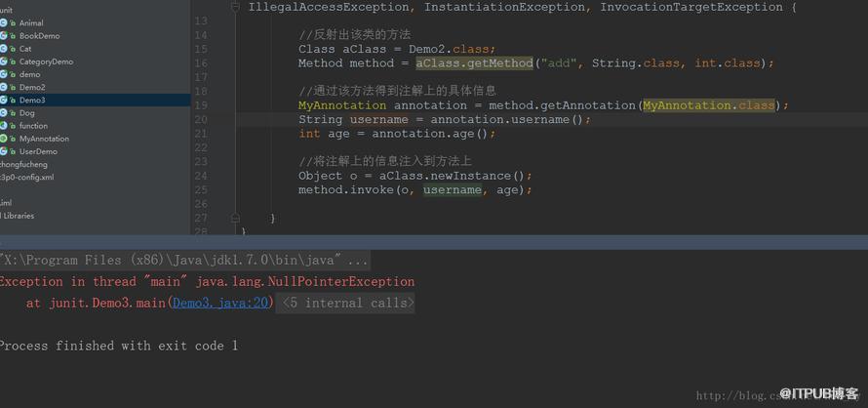Expand the folded '5 internal calls' stack frames

click(349, 304)
